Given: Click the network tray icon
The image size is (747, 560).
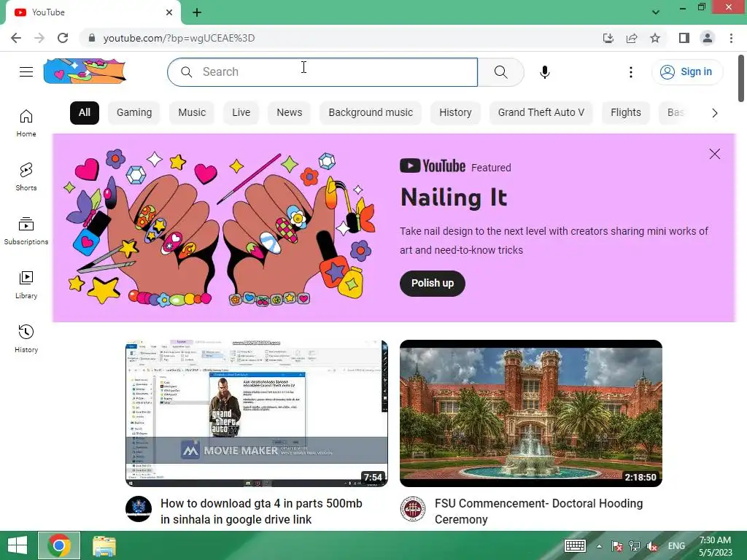Looking at the screenshot, I should (635, 546).
